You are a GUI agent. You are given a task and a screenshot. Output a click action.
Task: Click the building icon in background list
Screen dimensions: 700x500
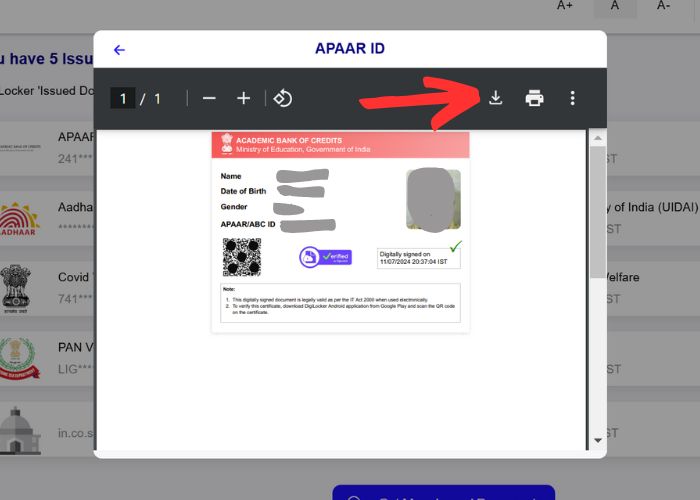click(20, 429)
